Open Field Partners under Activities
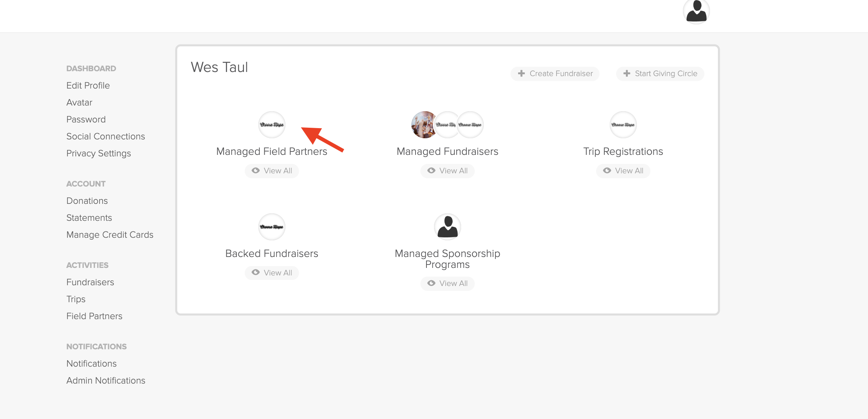The width and height of the screenshot is (868, 419). (x=94, y=316)
